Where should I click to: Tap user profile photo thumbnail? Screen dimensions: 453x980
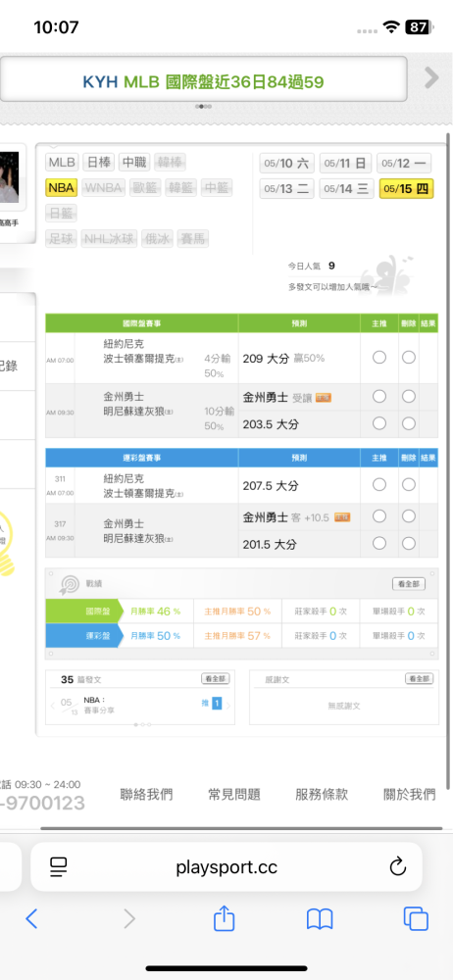[10, 177]
